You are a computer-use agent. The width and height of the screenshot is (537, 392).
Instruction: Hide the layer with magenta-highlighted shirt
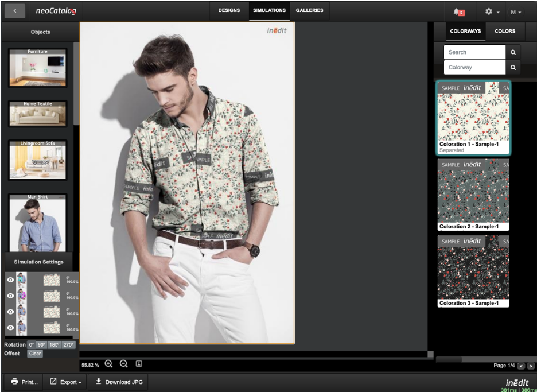coord(11,296)
